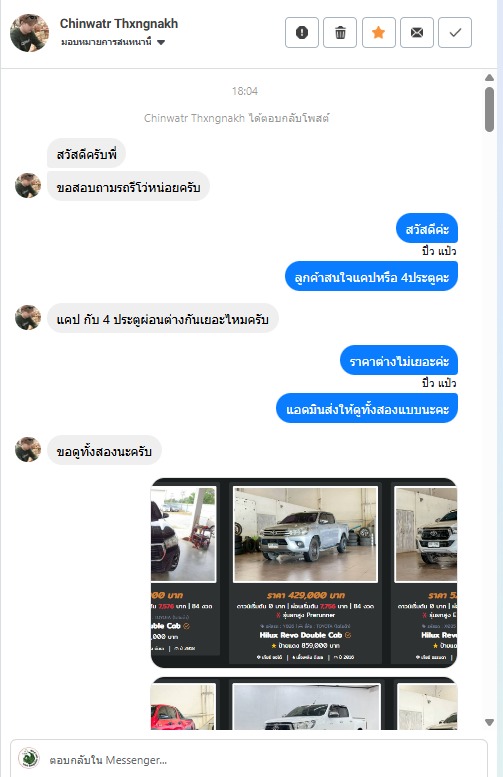503x777 pixels.
Task: Click customer avatar beside Revo inquiry message
Action: pos(28,185)
